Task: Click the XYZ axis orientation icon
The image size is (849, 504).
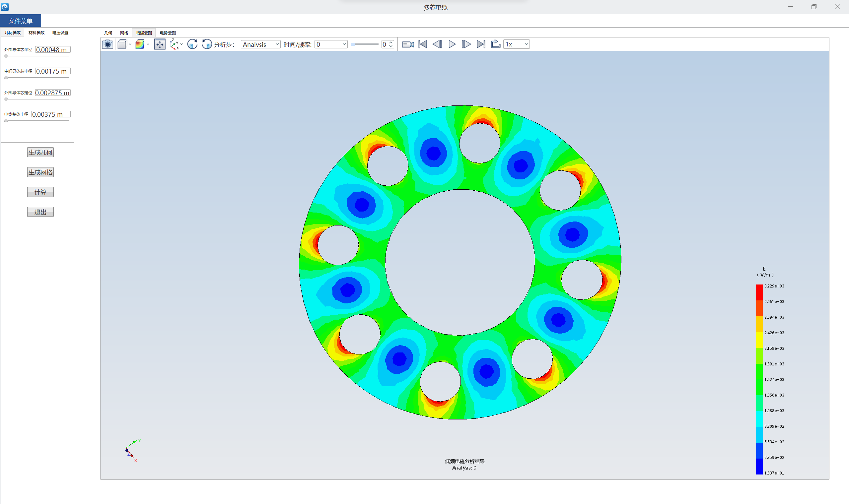Action: pyautogui.click(x=174, y=44)
